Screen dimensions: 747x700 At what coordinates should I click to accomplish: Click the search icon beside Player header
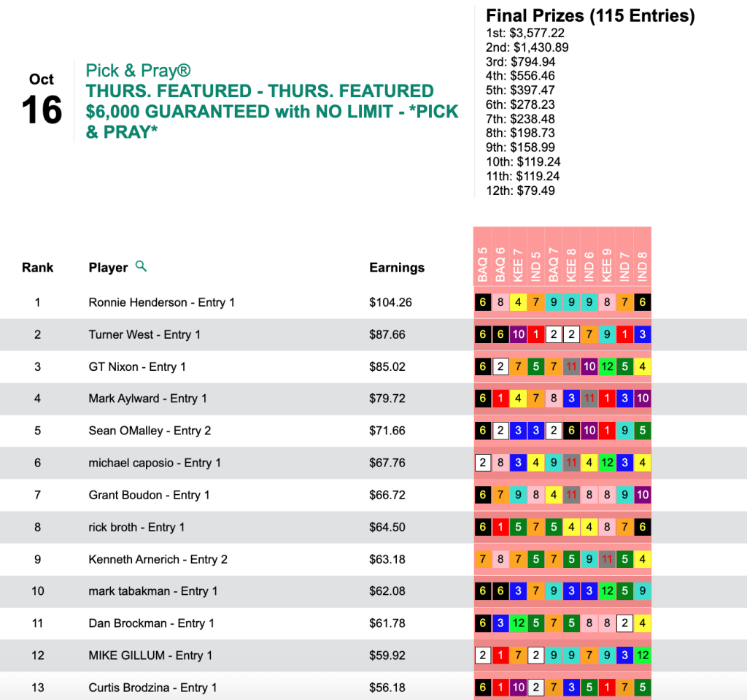pos(142,266)
